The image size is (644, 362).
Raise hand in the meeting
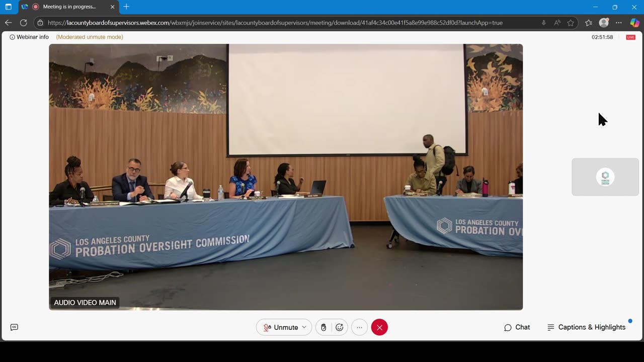(x=324, y=327)
